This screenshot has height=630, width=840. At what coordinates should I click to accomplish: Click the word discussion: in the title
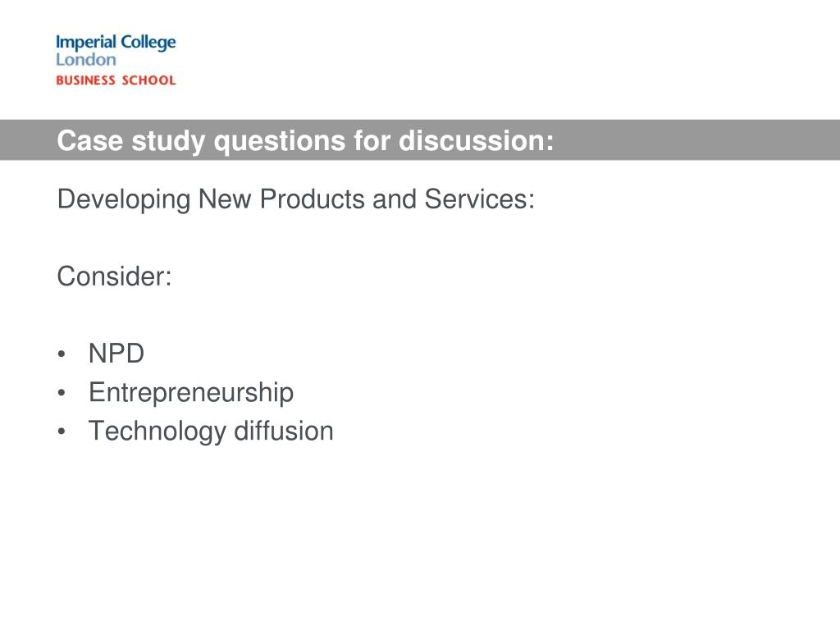[477, 140]
